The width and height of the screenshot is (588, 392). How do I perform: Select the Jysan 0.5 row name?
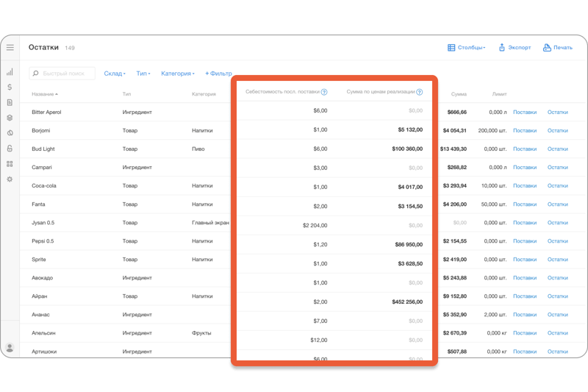[x=43, y=223]
